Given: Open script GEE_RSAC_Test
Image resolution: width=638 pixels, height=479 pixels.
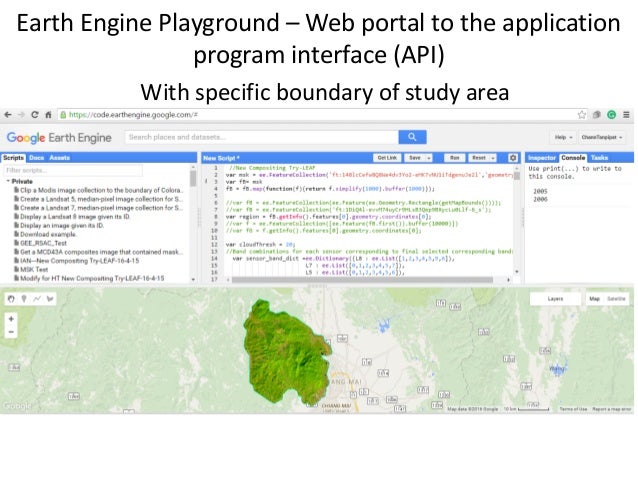Looking at the screenshot, I should [41, 243].
